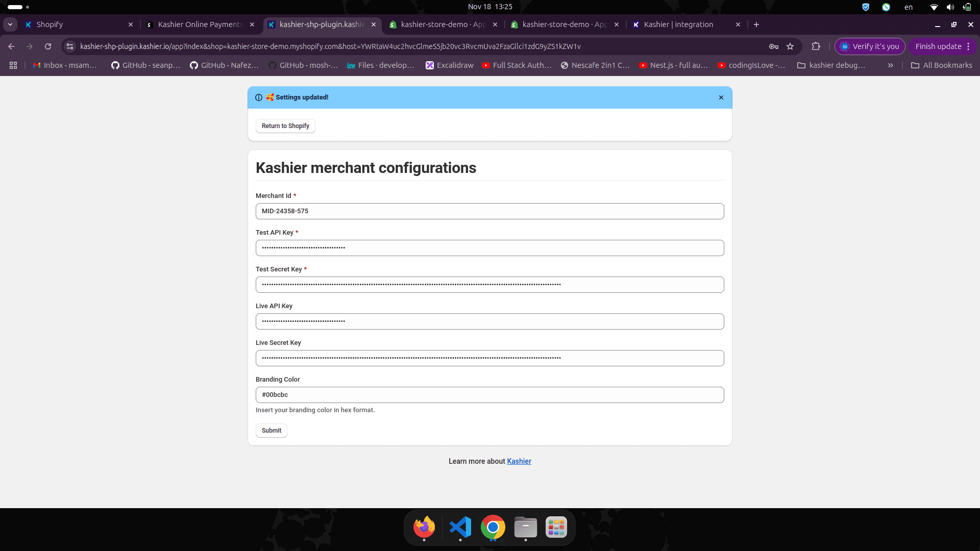
Task: Click into the Test API Key field
Action: (x=489, y=248)
